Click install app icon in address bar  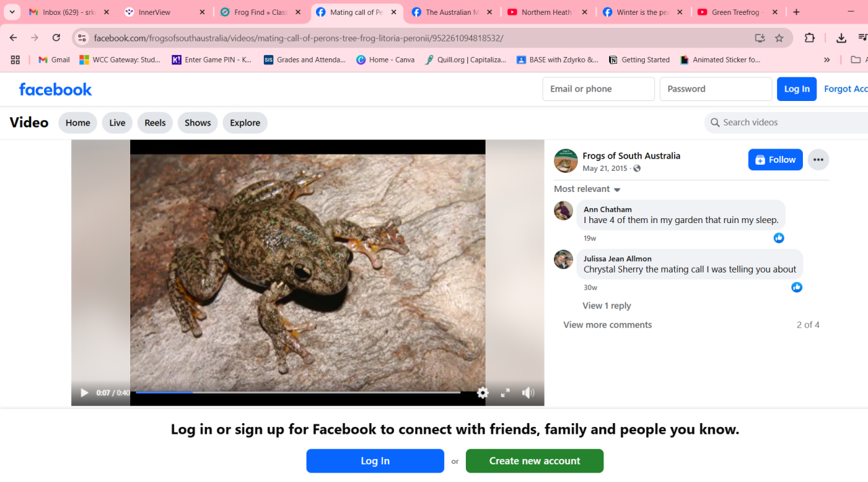tap(759, 38)
